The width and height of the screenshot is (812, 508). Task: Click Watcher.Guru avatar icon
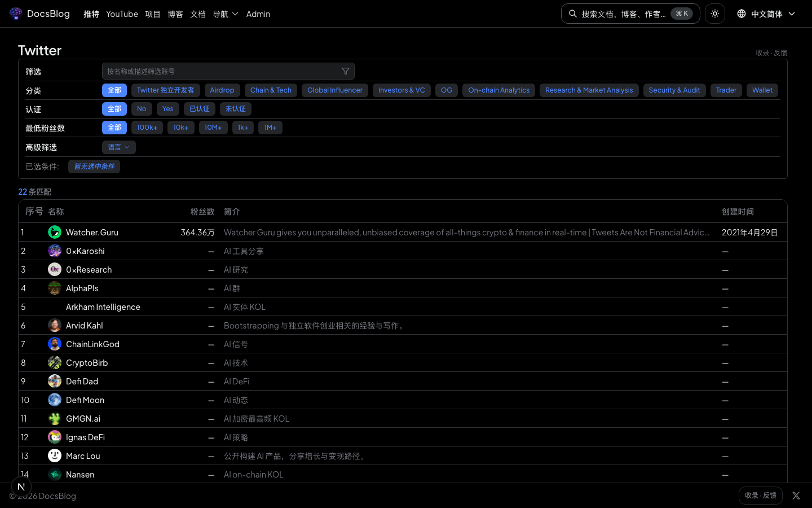click(x=55, y=232)
